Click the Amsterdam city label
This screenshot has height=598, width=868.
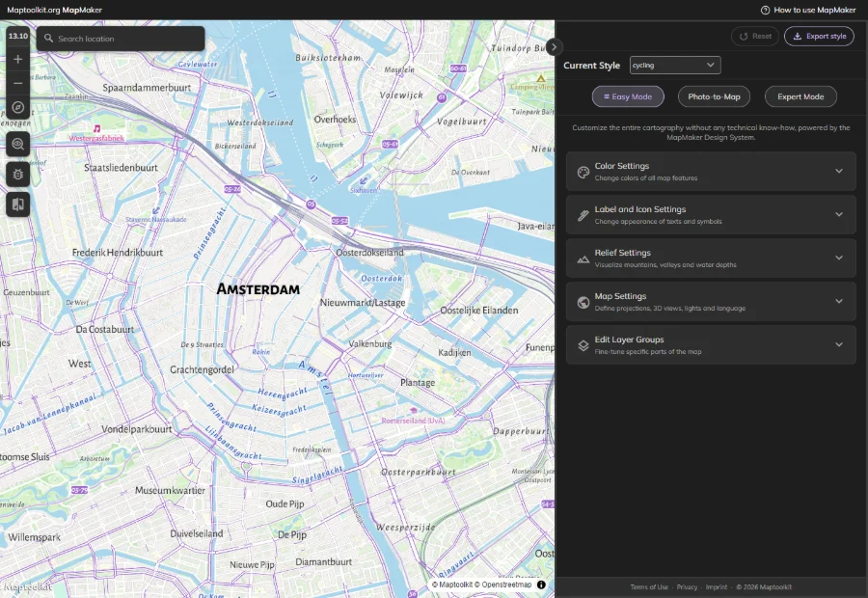point(258,289)
